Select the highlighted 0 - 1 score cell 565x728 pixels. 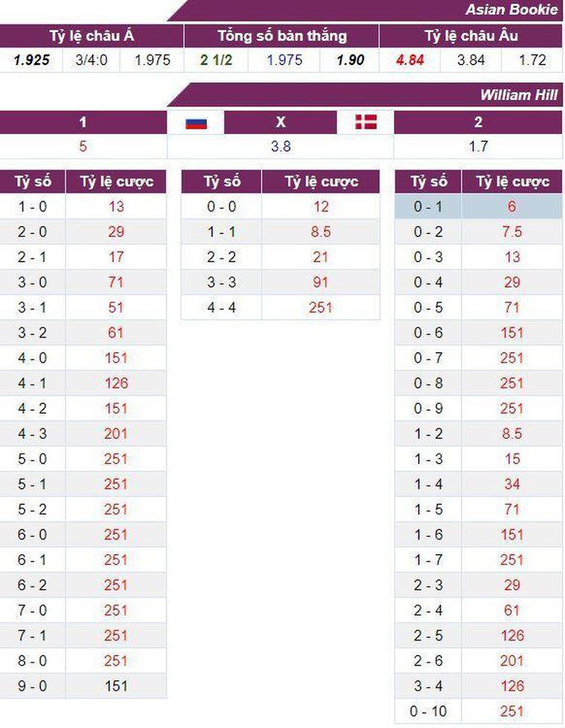click(x=427, y=206)
